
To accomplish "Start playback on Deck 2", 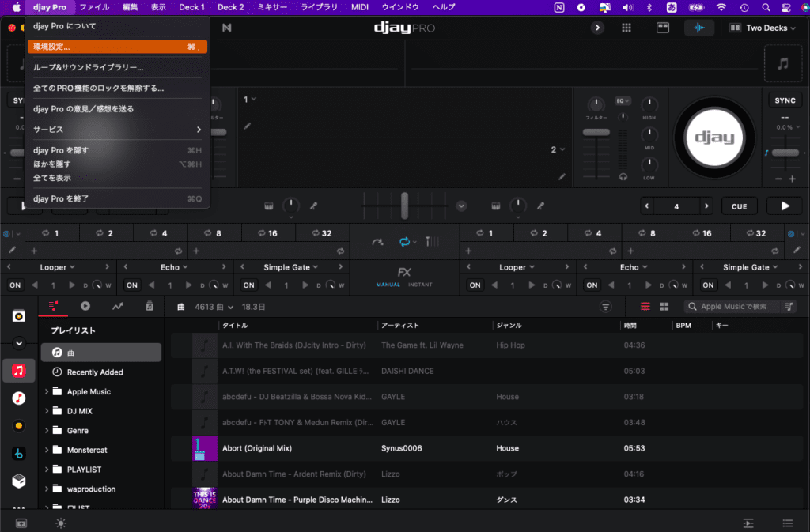I will (x=785, y=206).
